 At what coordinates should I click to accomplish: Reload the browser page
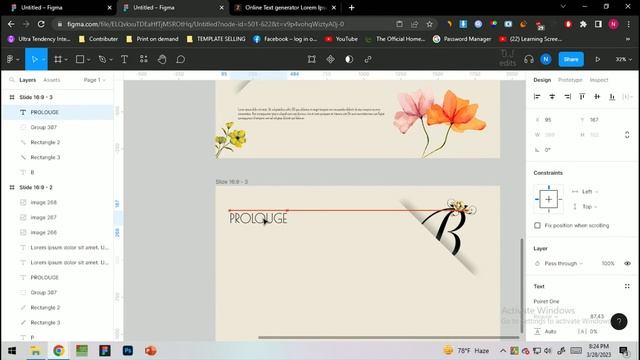[41, 24]
